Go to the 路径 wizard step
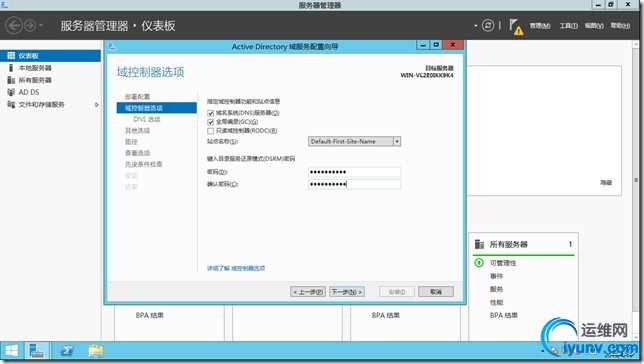 point(131,142)
